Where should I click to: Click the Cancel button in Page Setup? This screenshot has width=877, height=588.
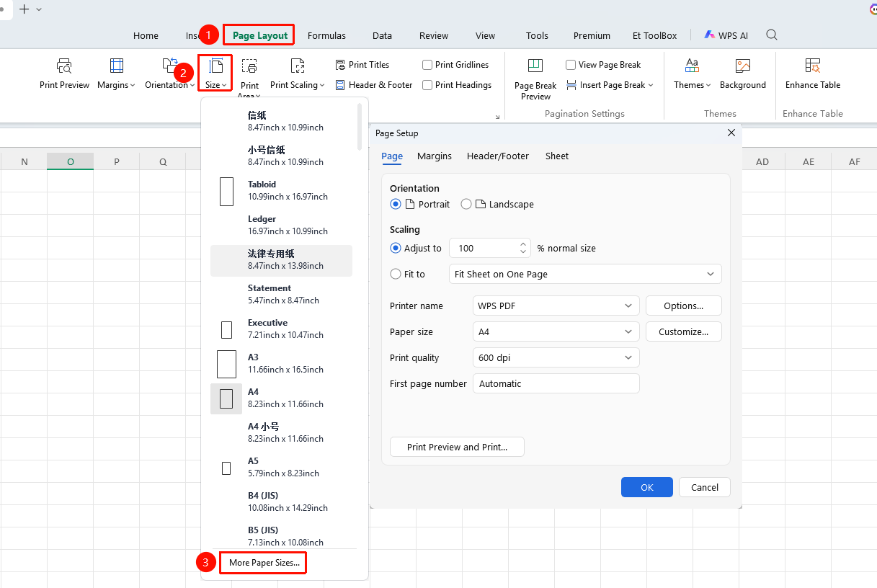705,487
